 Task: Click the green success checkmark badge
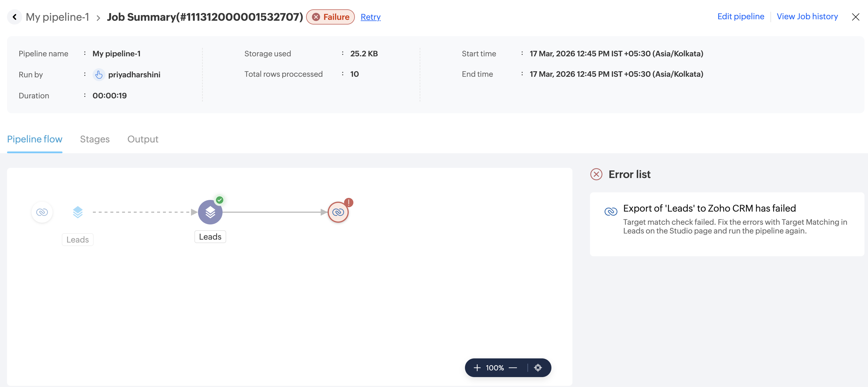tap(220, 200)
